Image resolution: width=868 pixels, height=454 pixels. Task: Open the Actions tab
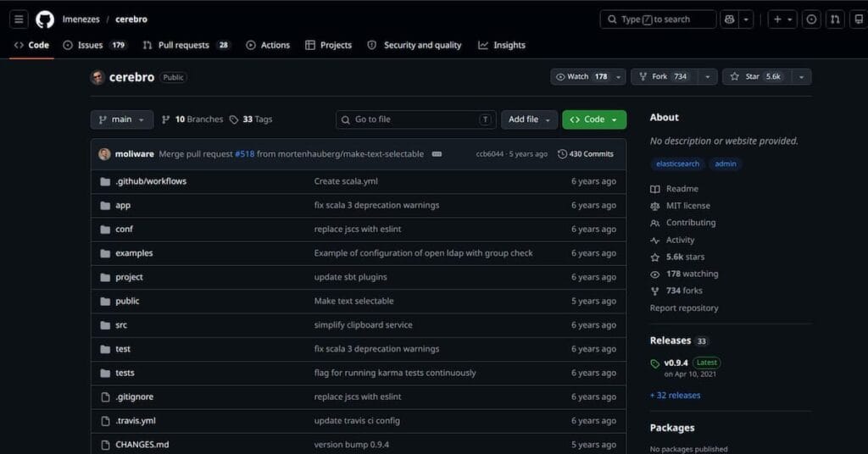click(268, 46)
